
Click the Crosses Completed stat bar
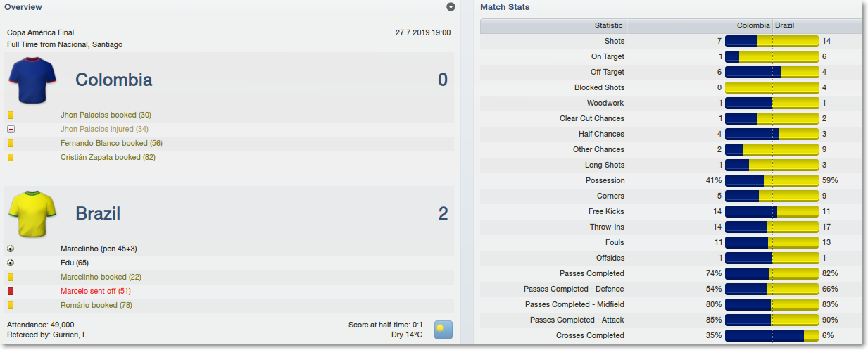coord(772,335)
